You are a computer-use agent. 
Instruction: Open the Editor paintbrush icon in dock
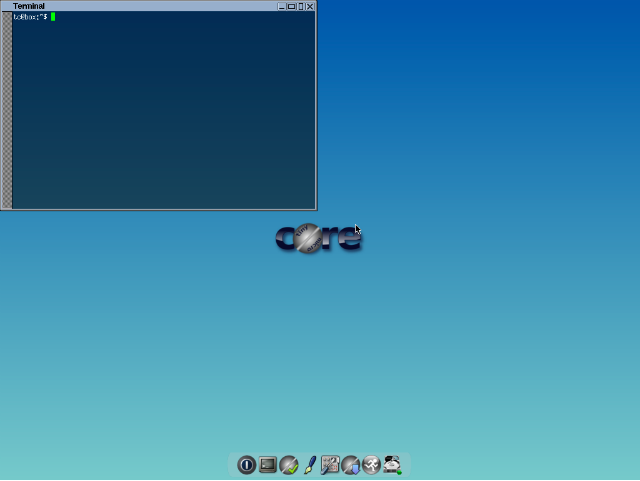tap(310, 465)
